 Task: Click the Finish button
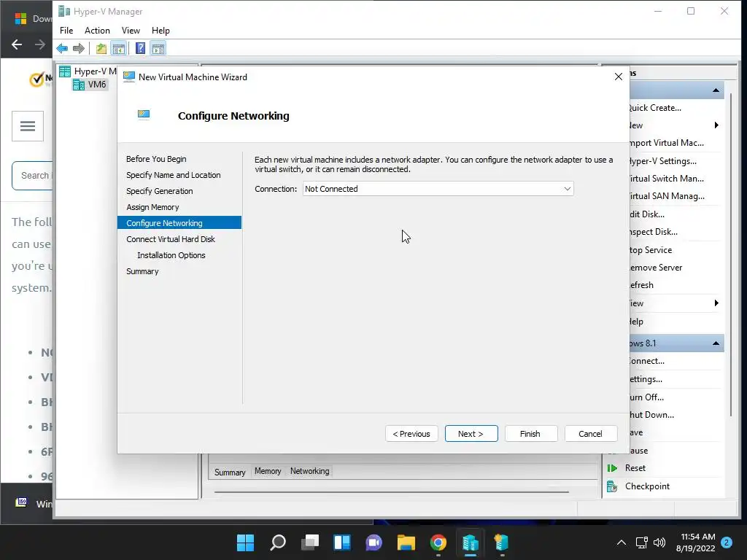(531, 433)
